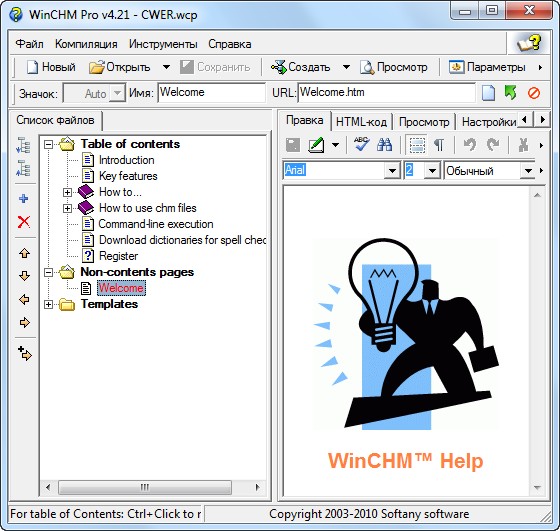Click the Создать compile button
The width and height of the screenshot is (560, 531).
(x=300, y=67)
